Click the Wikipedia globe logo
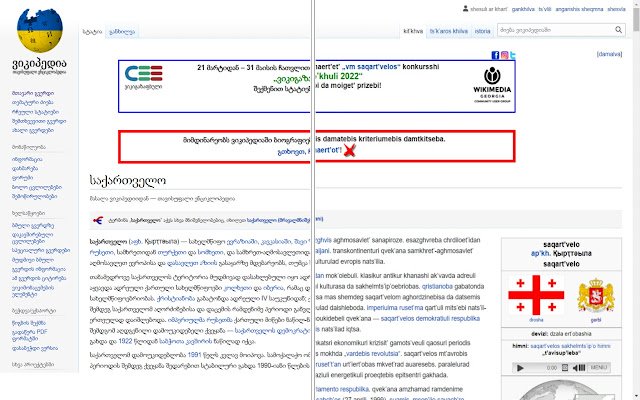The height and width of the screenshot is (400, 640). (40, 30)
